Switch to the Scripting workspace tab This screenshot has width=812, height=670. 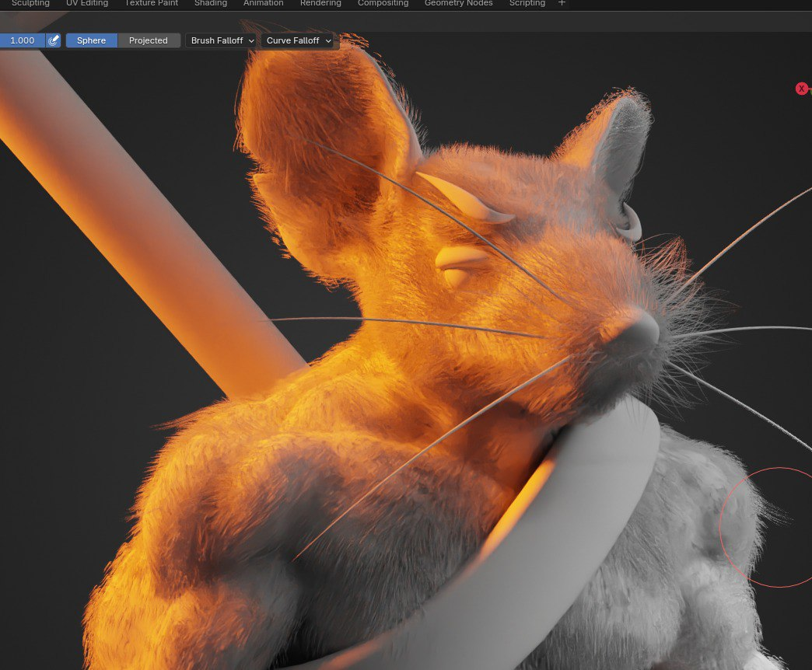point(527,3)
